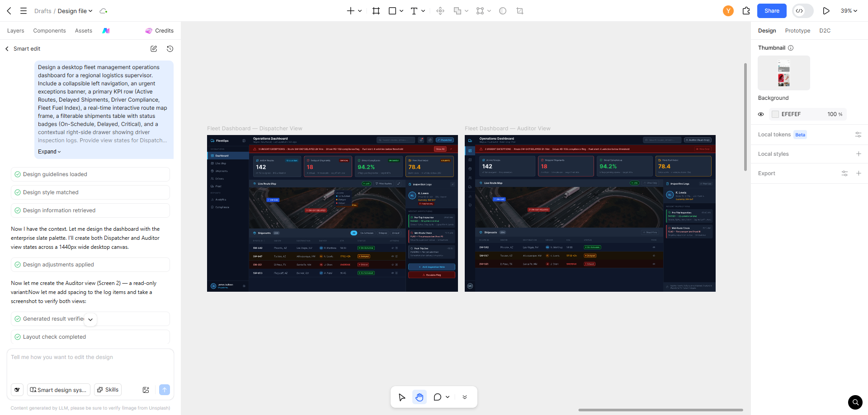Select Fleet Dashboard — Dispatcher View frame label
Viewport: 868px width, 415px height.
tap(255, 129)
